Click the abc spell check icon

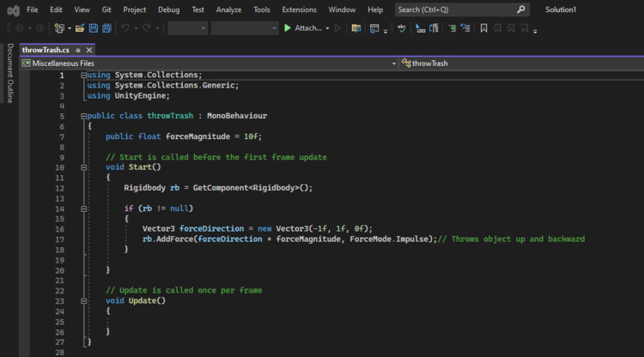[402, 28]
